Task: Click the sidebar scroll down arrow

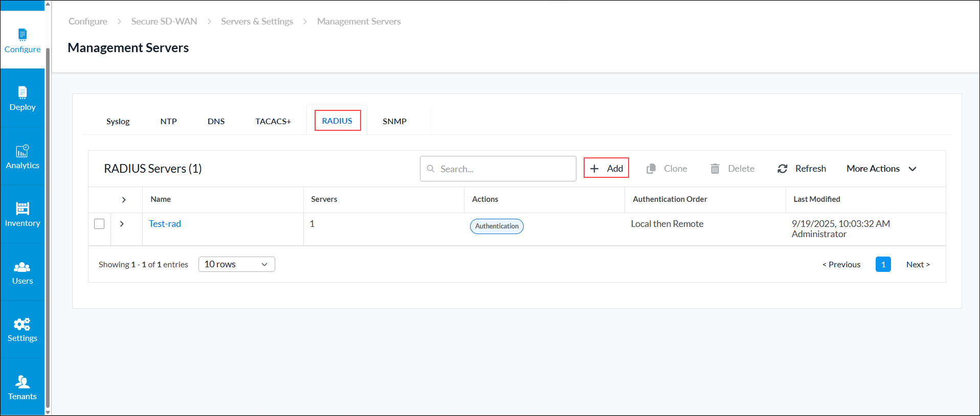Action: (48, 412)
